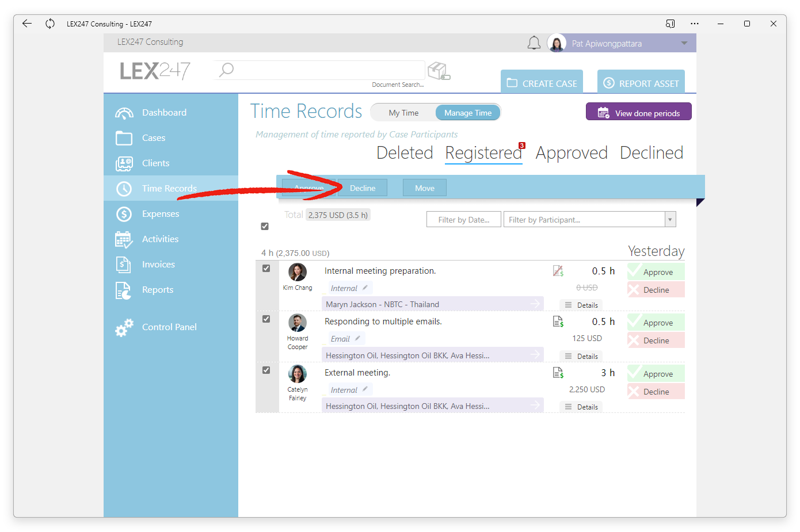Open Hessington Oil case on Catelyn Fairley's record
The height and width of the screenshot is (532, 800).
coord(433,406)
